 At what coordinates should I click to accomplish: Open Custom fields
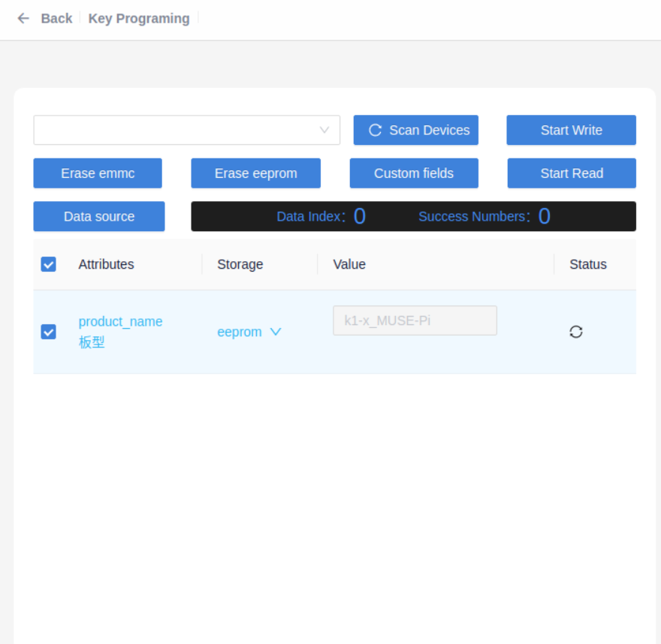pos(414,173)
